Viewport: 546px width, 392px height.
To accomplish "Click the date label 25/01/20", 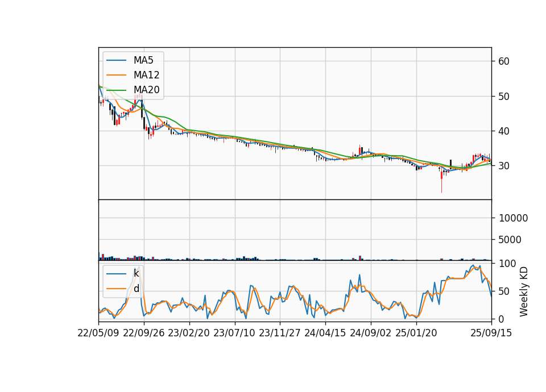I will pos(416,333).
